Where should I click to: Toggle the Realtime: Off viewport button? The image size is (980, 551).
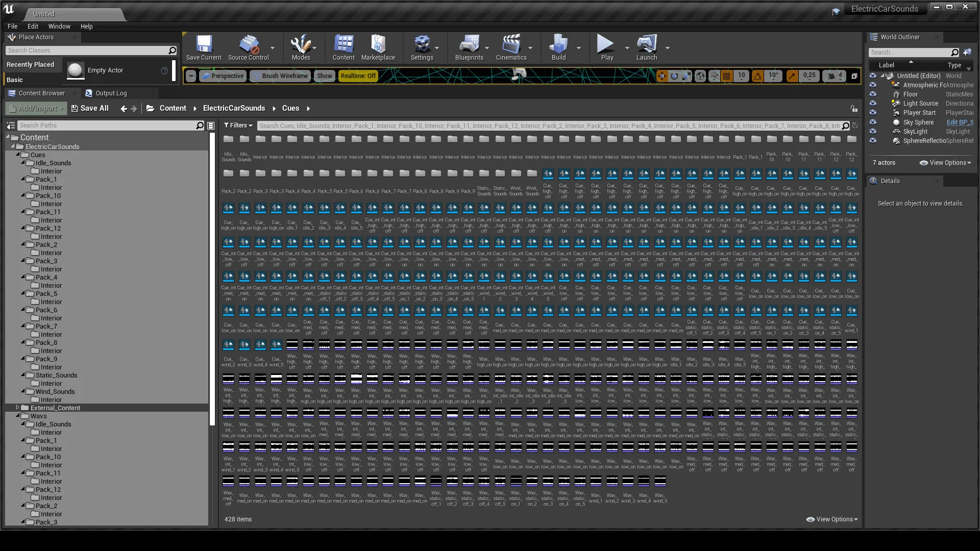point(358,76)
